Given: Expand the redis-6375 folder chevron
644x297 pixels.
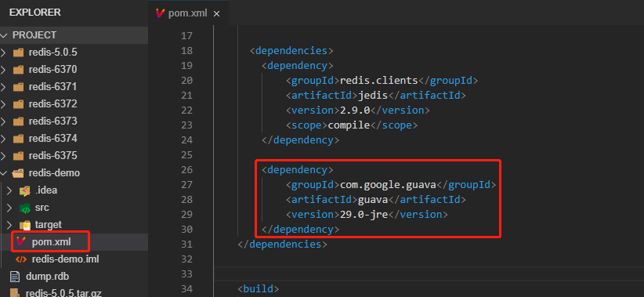Looking at the screenshot, I should pos(4,156).
